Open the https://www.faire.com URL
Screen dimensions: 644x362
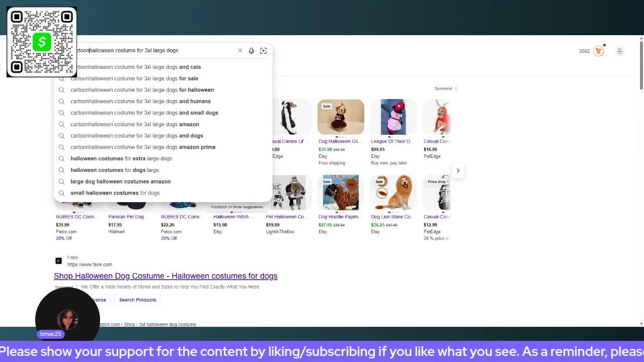[90, 264]
